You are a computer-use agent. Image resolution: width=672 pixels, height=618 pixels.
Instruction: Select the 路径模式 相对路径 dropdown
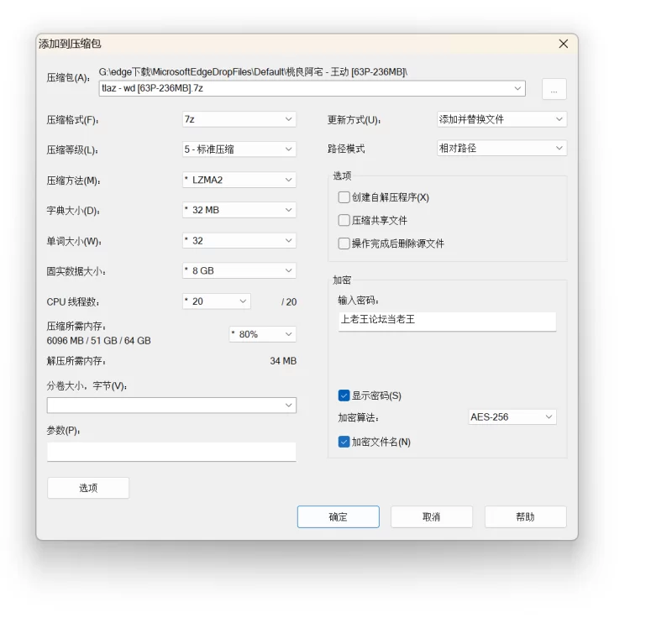pos(501,148)
